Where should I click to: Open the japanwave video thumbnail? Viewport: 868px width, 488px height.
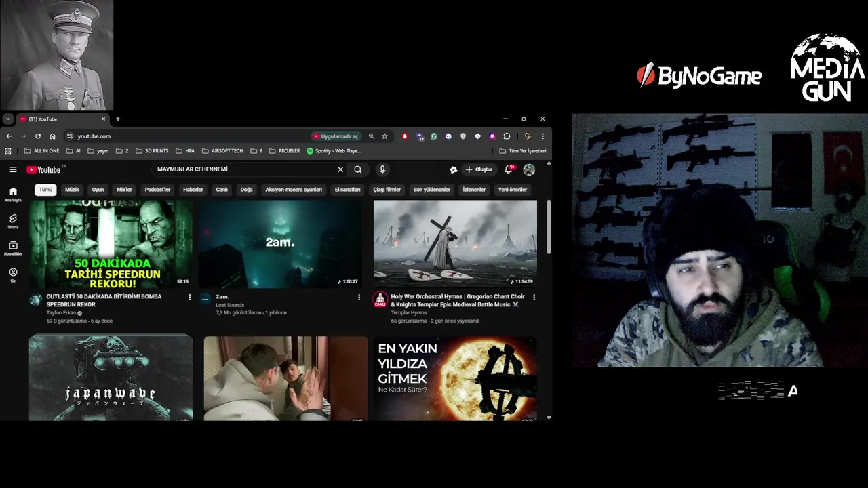111,378
